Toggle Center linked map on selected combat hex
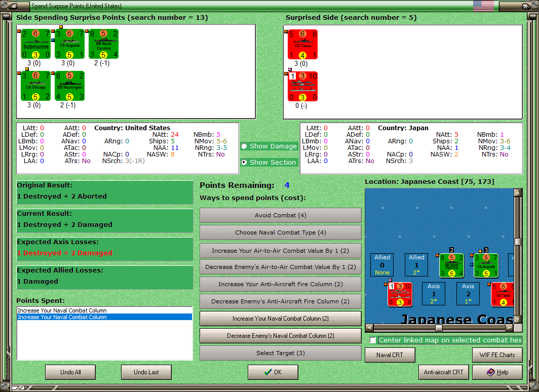This screenshot has height=392, width=539. click(373, 340)
